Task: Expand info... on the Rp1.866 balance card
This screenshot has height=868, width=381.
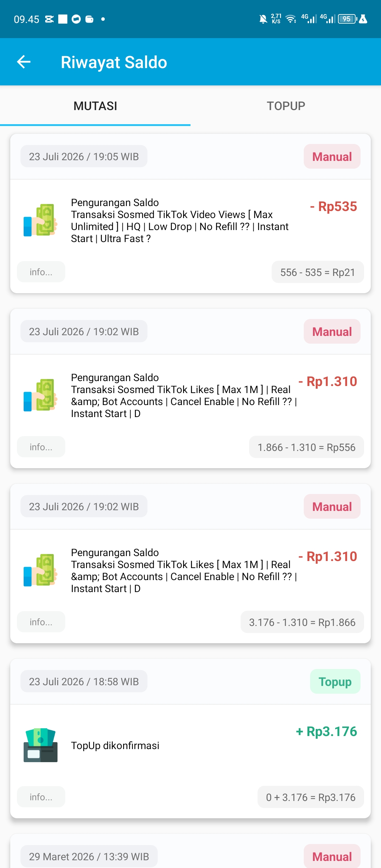Action: click(x=41, y=622)
